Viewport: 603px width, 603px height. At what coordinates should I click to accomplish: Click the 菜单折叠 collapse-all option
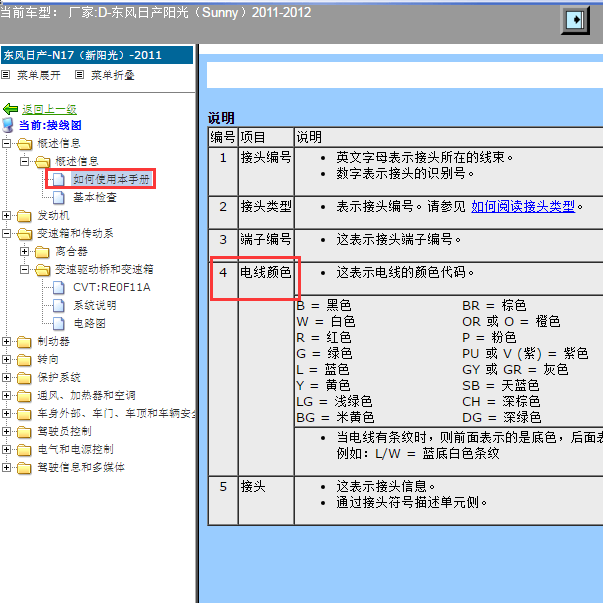click(112, 75)
